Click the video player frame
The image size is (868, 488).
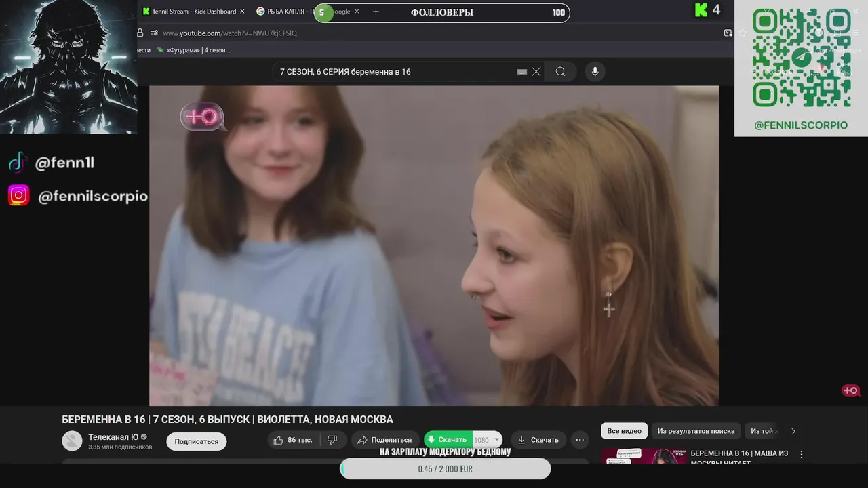point(434,245)
